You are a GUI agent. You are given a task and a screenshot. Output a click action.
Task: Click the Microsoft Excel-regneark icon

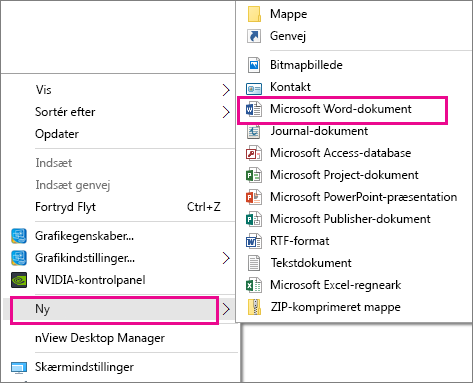click(x=254, y=285)
